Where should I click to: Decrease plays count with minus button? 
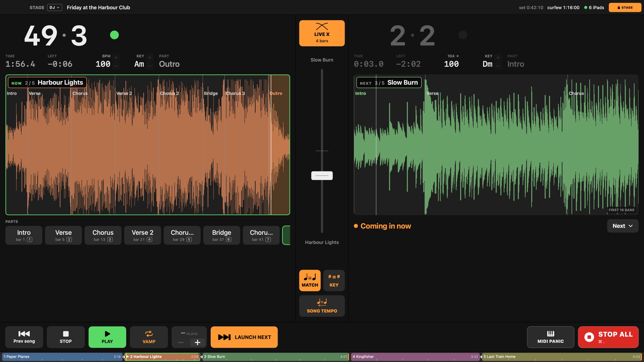pyautogui.click(x=181, y=343)
